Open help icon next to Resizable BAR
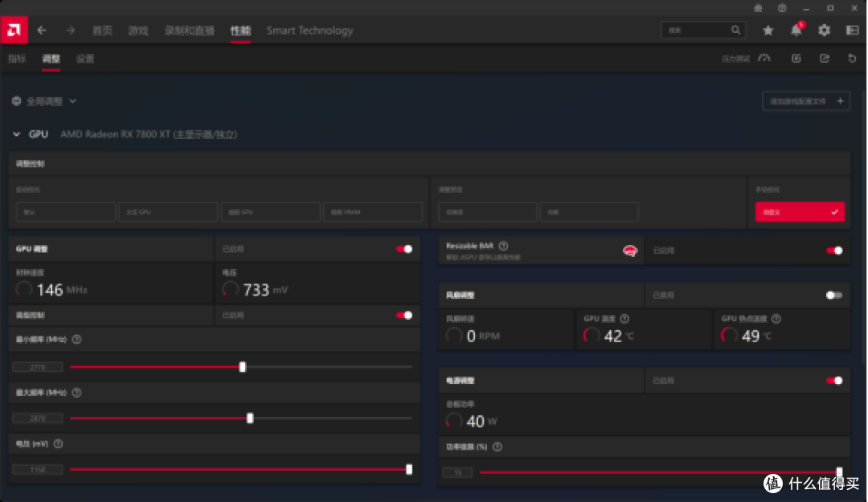Screen dimensions: 868x502 pos(503,246)
